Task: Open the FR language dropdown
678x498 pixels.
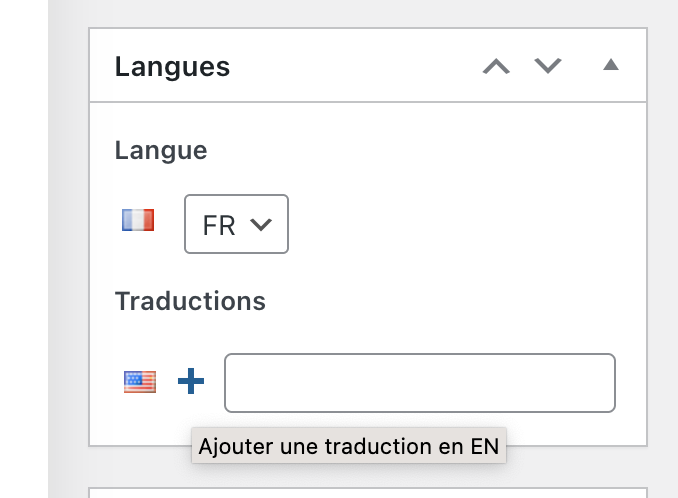Action: pos(236,224)
